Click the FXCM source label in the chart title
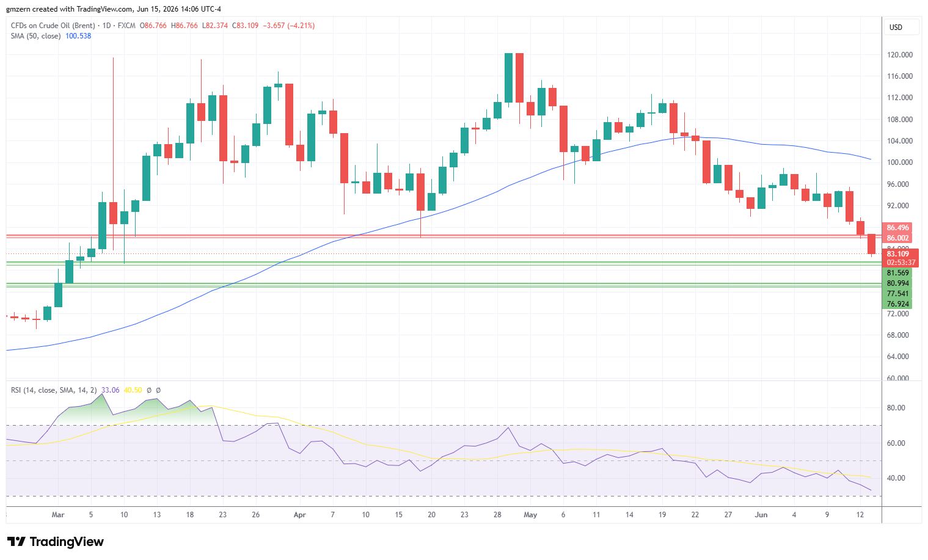The width and height of the screenshot is (928, 560). 126,26
